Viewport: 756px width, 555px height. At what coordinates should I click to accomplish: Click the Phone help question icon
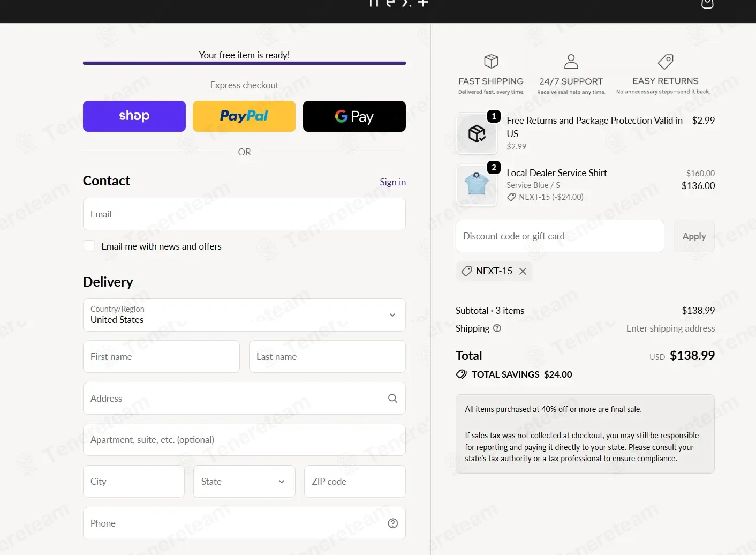point(393,523)
